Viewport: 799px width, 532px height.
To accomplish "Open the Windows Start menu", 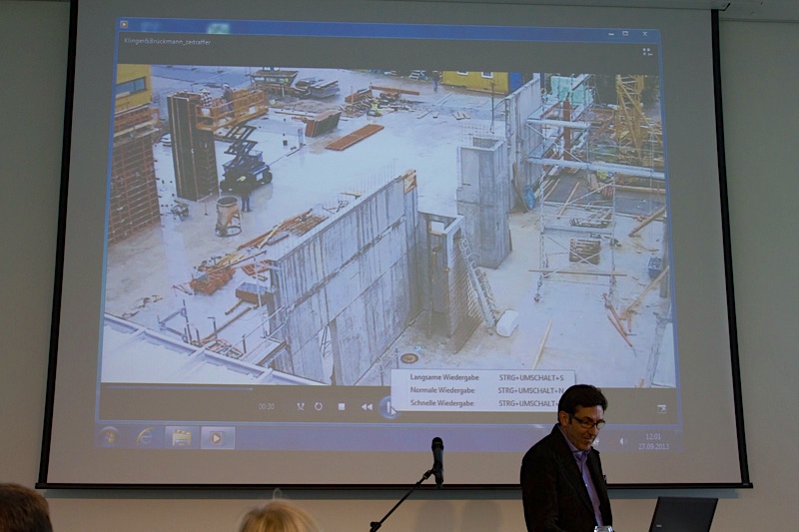I will point(110,436).
